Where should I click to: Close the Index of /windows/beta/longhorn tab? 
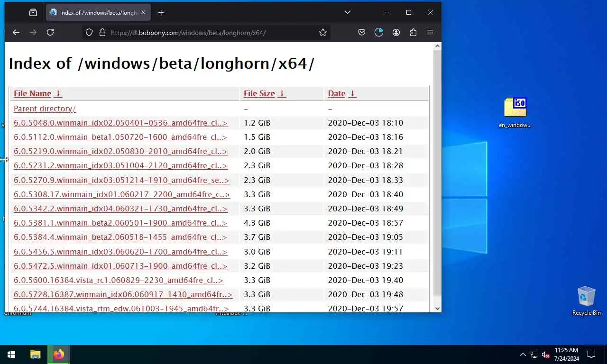143,13
